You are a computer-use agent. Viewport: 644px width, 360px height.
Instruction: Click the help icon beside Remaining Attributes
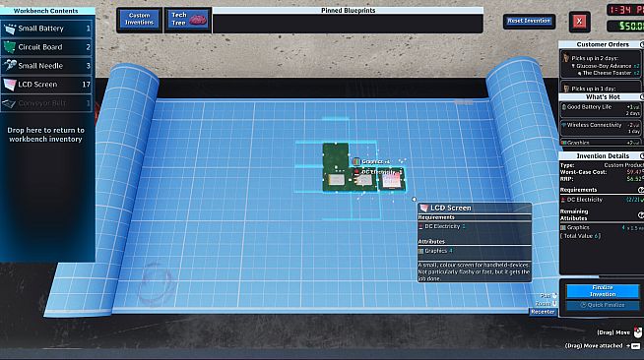[x=641, y=214]
